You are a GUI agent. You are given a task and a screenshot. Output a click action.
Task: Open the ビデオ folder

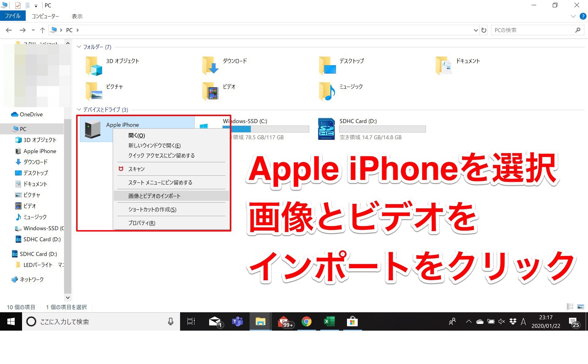(x=210, y=91)
